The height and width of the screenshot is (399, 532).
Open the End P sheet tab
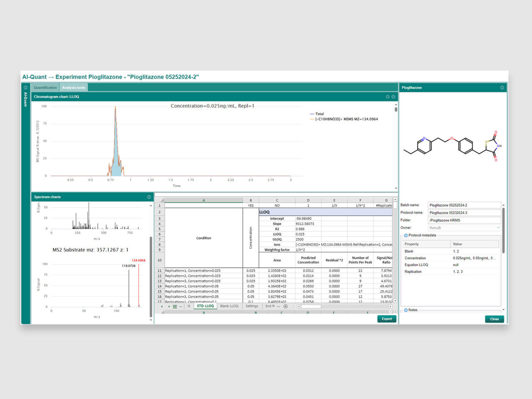click(x=270, y=306)
